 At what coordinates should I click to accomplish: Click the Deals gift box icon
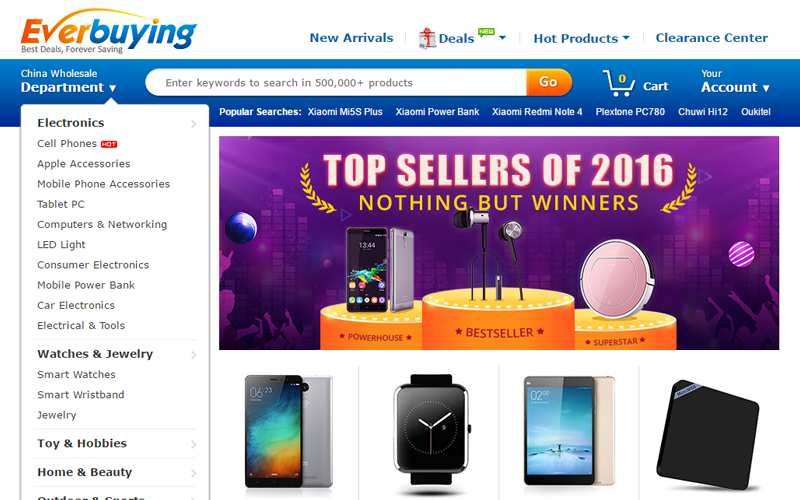pos(427,38)
